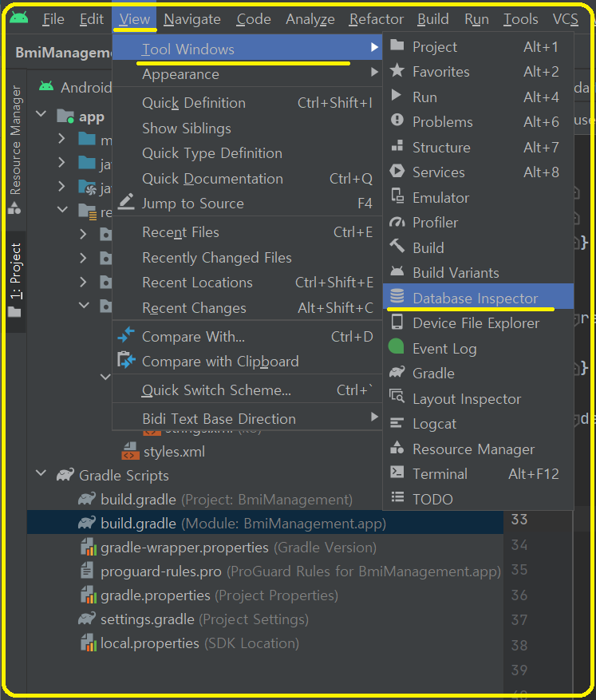Screen dimensions: 596x700
Task: Collapse the Gradle Scripts tree node
Action: (x=41, y=475)
